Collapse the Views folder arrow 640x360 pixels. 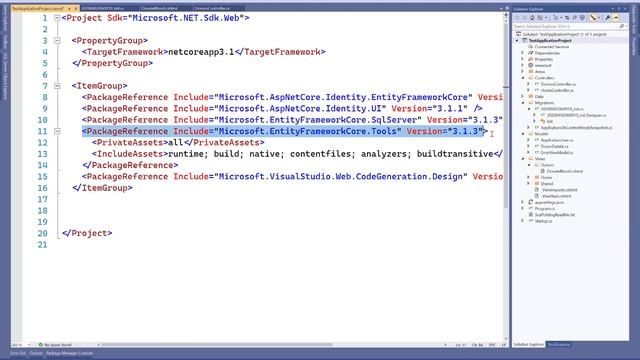[x=523, y=159]
